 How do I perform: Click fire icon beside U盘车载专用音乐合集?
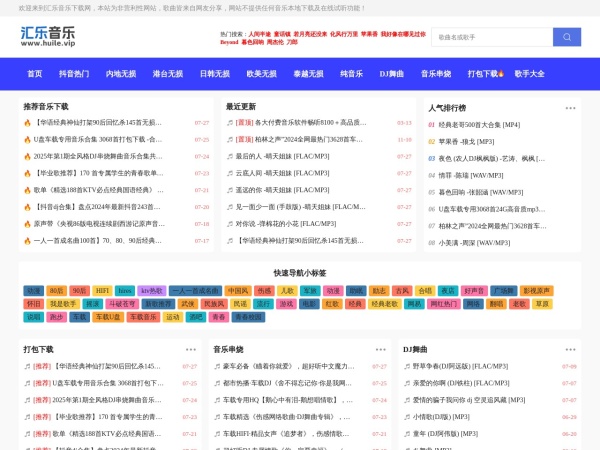point(27,140)
